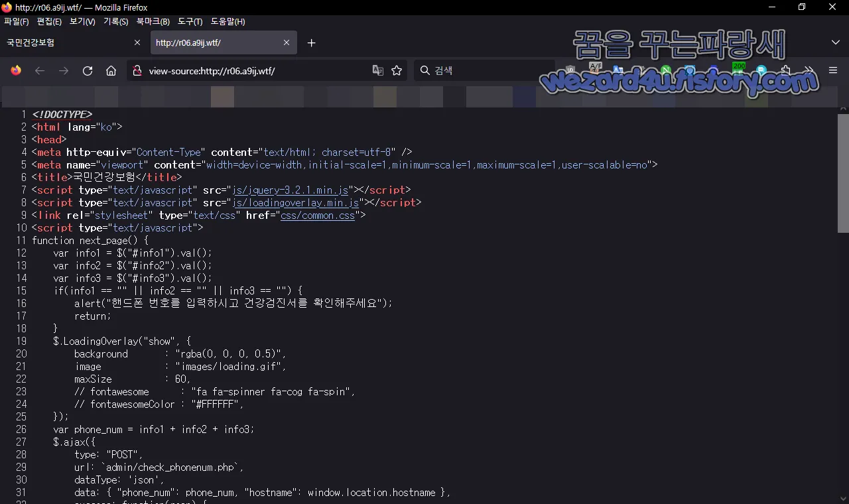Reload the page with the refresh icon
The height and width of the screenshot is (504, 849).
click(x=88, y=71)
